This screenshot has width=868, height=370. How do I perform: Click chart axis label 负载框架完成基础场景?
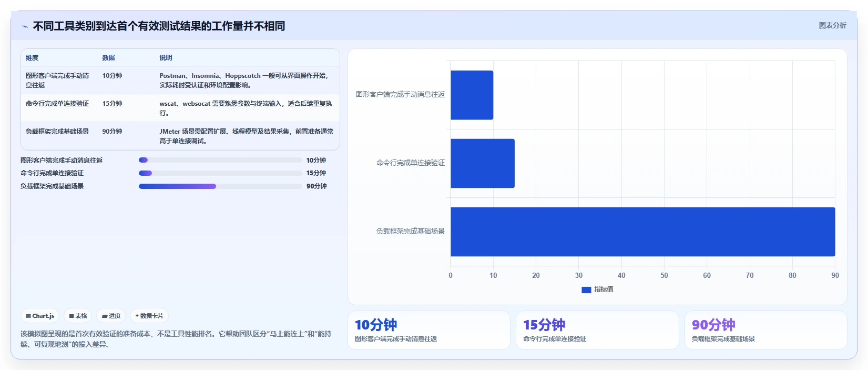(410, 231)
